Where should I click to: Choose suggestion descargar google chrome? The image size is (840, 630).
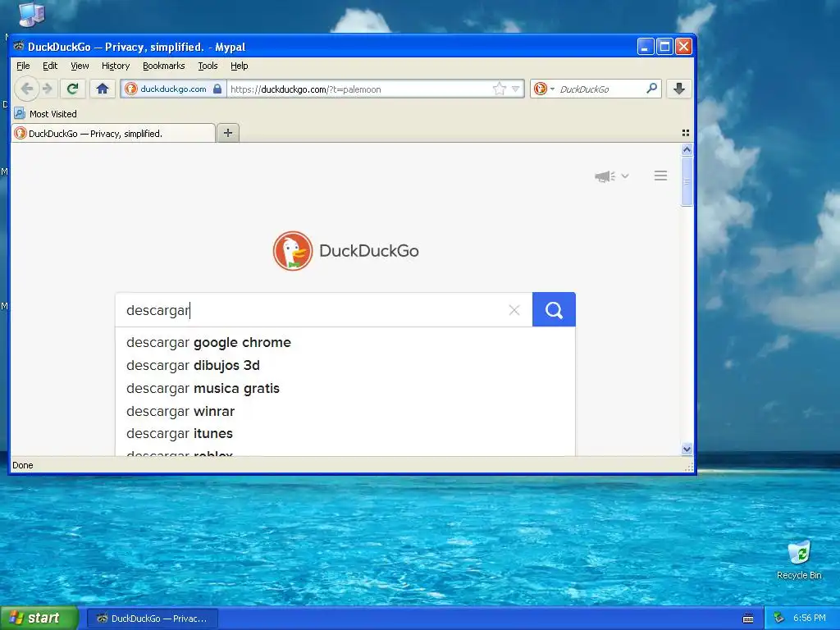pyautogui.click(x=345, y=342)
